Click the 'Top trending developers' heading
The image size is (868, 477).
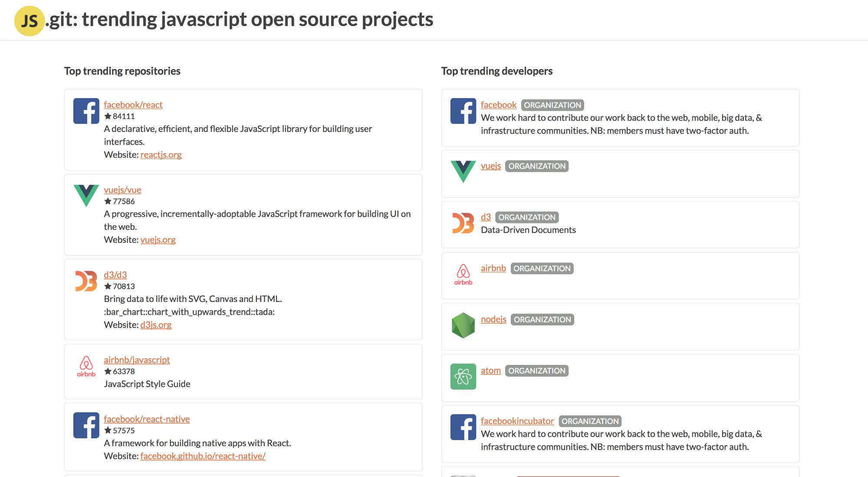click(497, 71)
